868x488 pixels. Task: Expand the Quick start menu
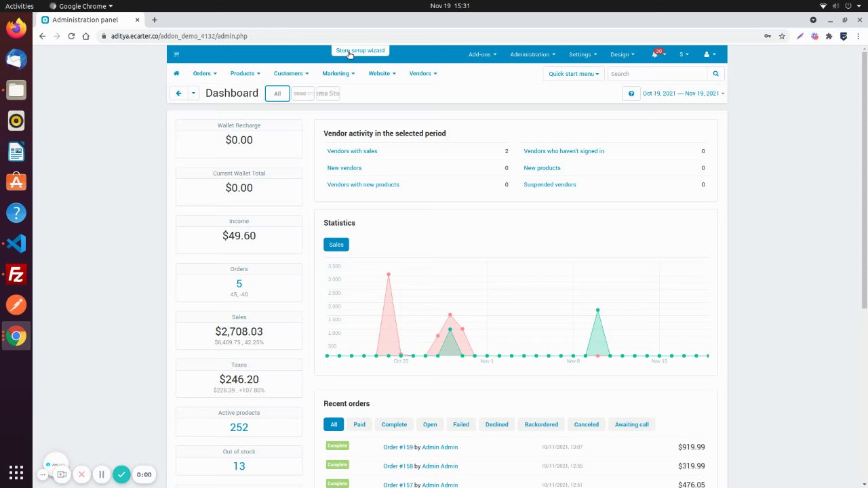tap(574, 74)
